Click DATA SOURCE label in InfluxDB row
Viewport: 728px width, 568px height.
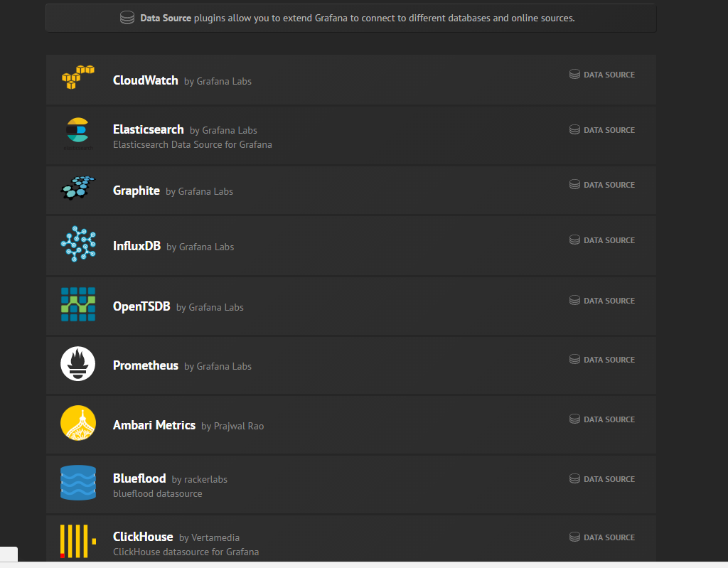[609, 240]
